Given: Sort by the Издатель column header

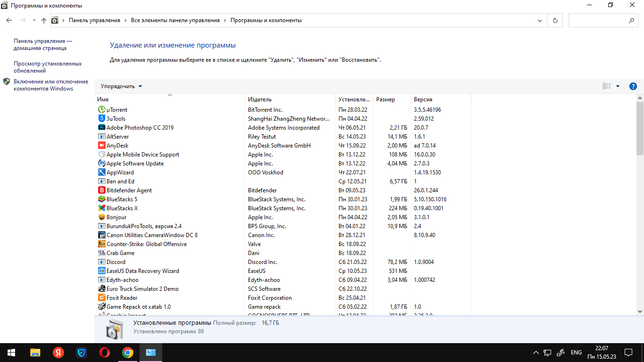Looking at the screenshot, I should coord(290,99).
